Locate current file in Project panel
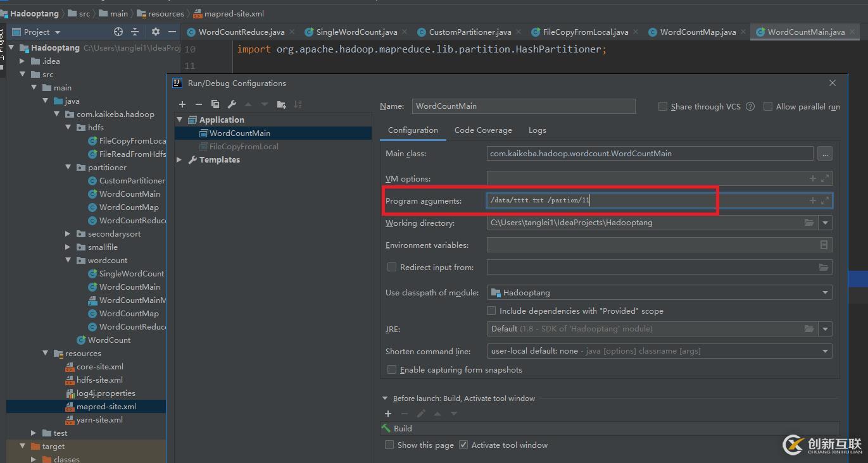 coord(118,32)
